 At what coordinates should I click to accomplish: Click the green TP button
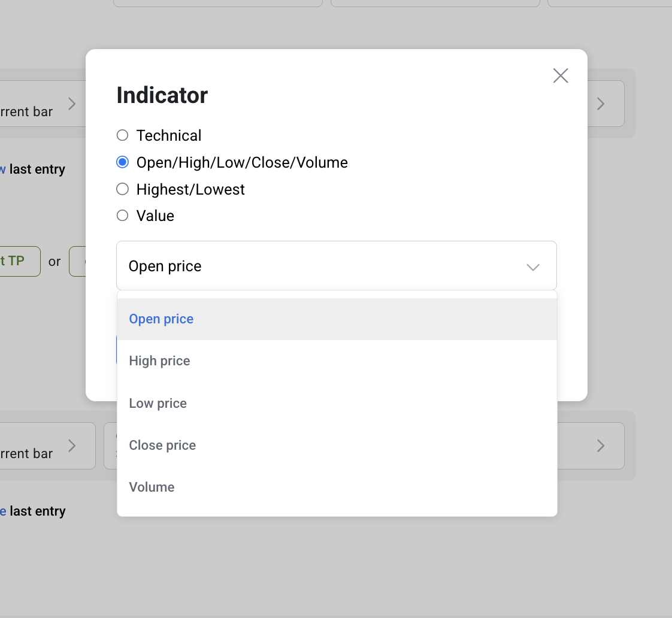point(20,261)
